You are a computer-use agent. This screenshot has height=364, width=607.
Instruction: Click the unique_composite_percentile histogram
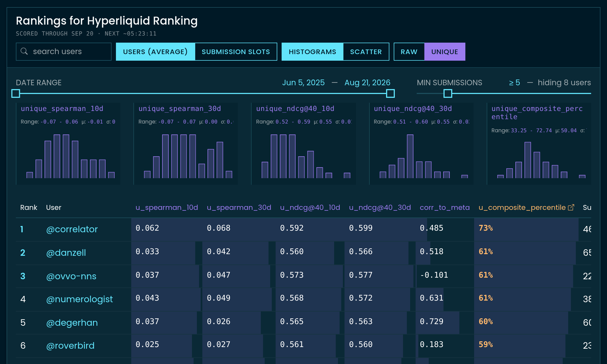(x=539, y=144)
